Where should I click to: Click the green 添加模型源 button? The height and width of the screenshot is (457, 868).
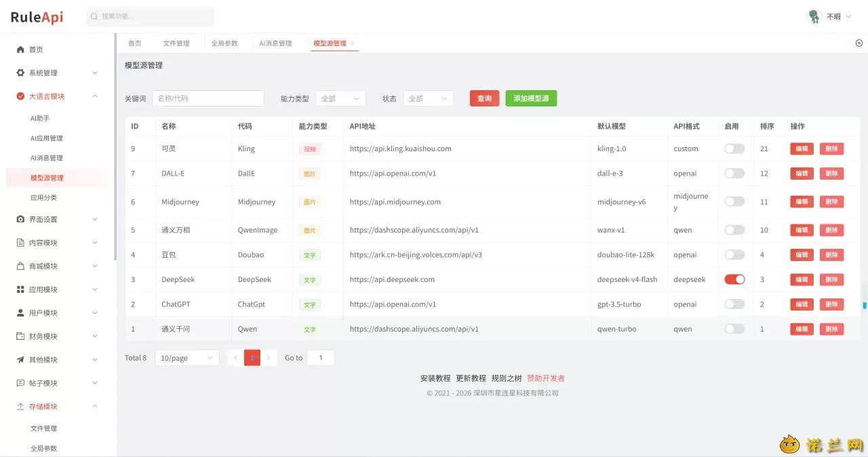[531, 98]
